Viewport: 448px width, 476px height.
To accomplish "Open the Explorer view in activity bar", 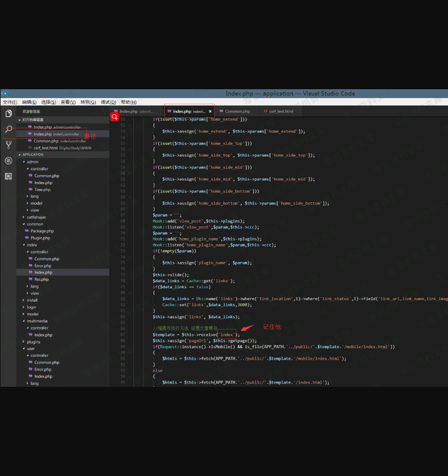I will [8, 114].
